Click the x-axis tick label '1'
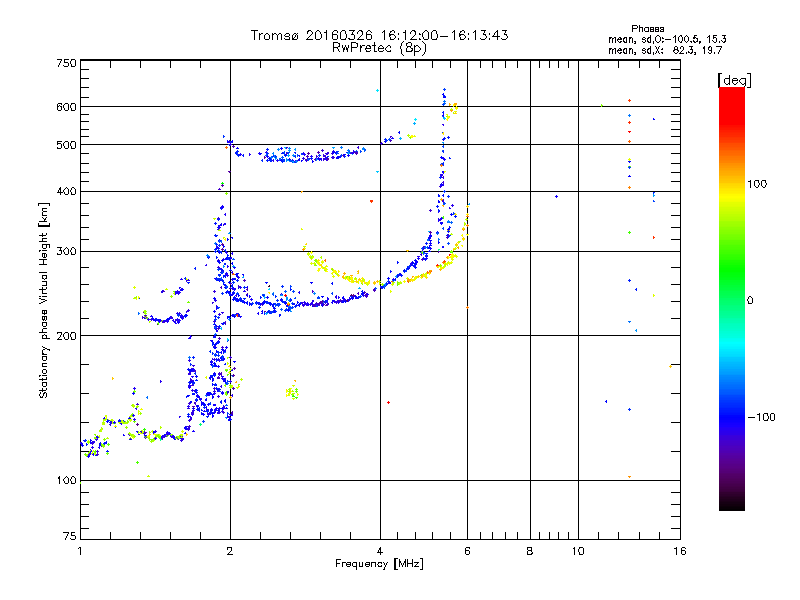This screenshot has height=600, width=800. 80,551
